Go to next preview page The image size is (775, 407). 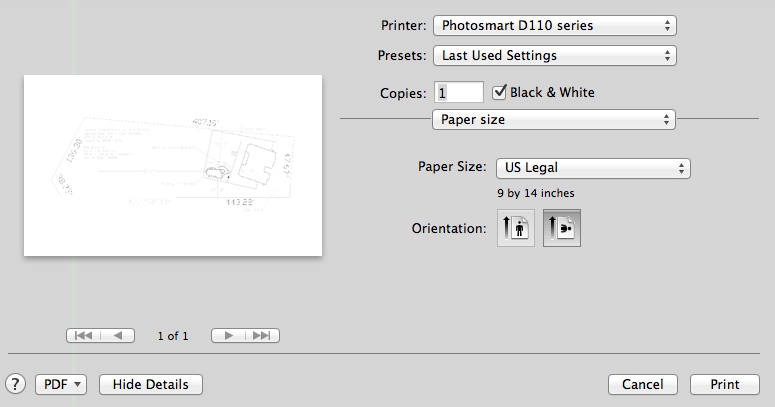(x=229, y=336)
